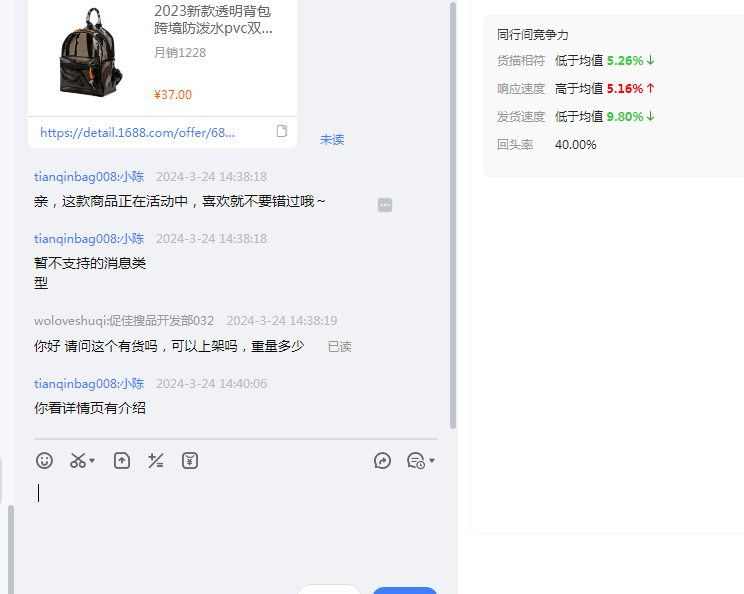Open the chat history clock icon

[415, 461]
